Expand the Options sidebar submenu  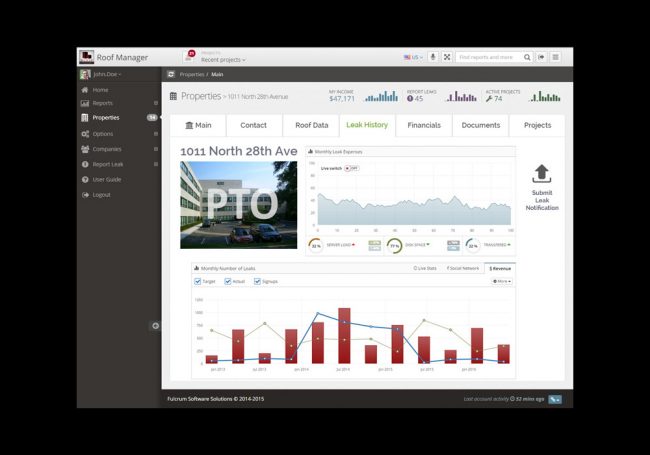coord(156,134)
